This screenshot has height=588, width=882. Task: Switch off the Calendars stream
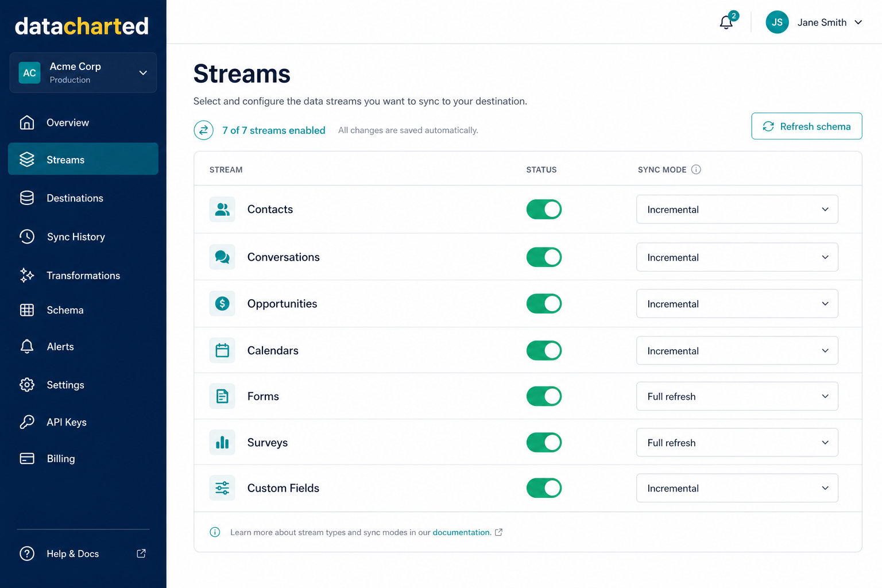point(544,350)
